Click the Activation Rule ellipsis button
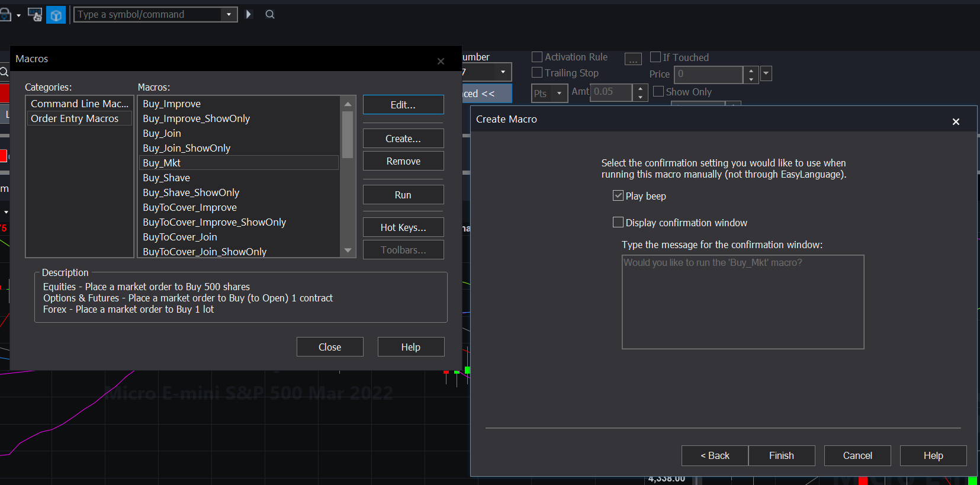This screenshot has width=980, height=485. pos(633,59)
